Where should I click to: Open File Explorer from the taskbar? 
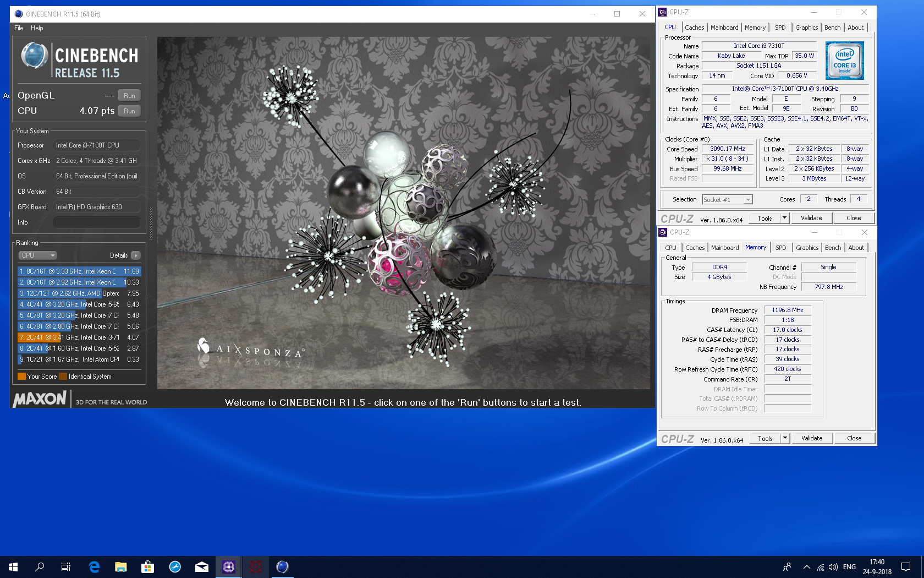[x=120, y=566]
